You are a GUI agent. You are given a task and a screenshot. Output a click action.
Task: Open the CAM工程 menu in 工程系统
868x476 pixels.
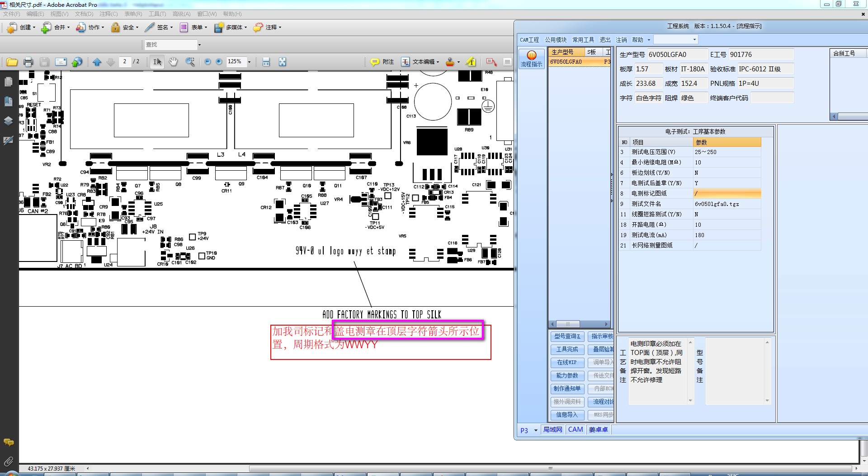(x=529, y=40)
